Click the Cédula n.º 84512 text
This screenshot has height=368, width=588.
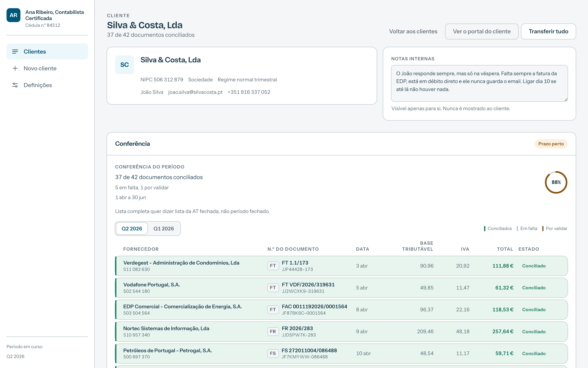(x=43, y=25)
